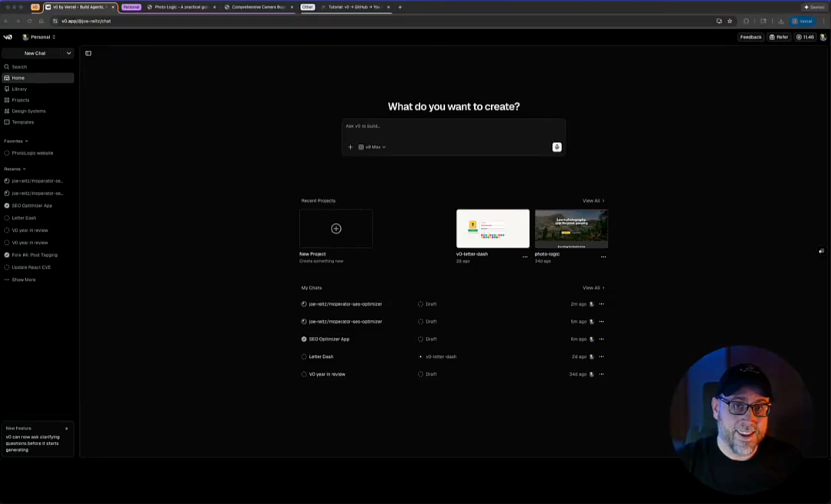Viewport: 831px width, 504px height.
Task: Open the user avatar menu in the header
Action: (x=823, y=37)
